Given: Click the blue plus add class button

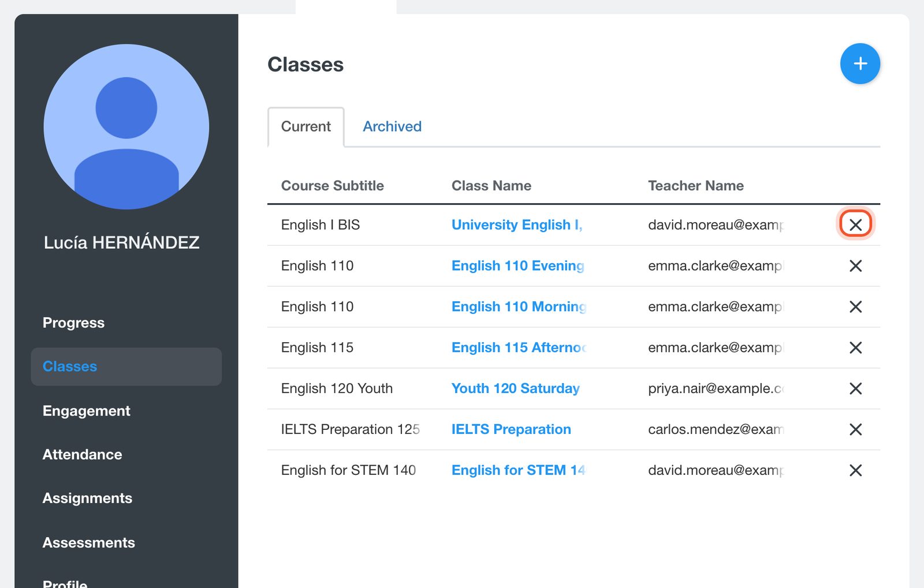Looking at the screenshot, I should coord(860,63).
